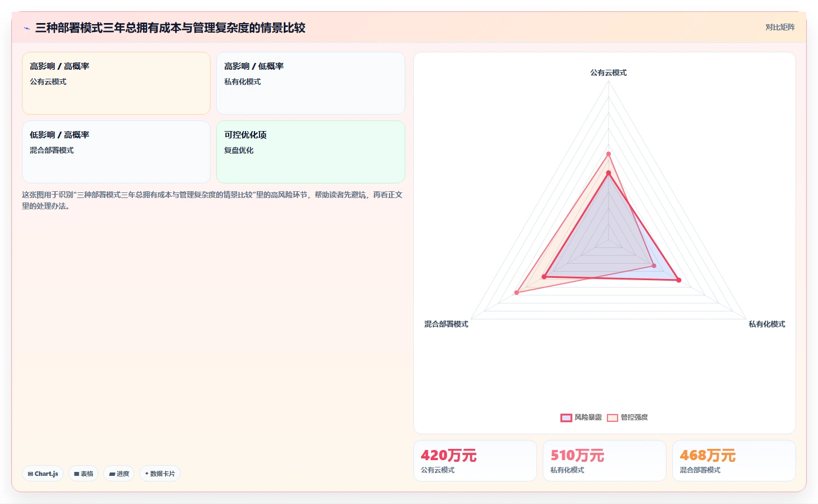818x504 pixels.
Task: Click the description paragraph below the cards
Action: pyautogui.click(x=212, y=200)
